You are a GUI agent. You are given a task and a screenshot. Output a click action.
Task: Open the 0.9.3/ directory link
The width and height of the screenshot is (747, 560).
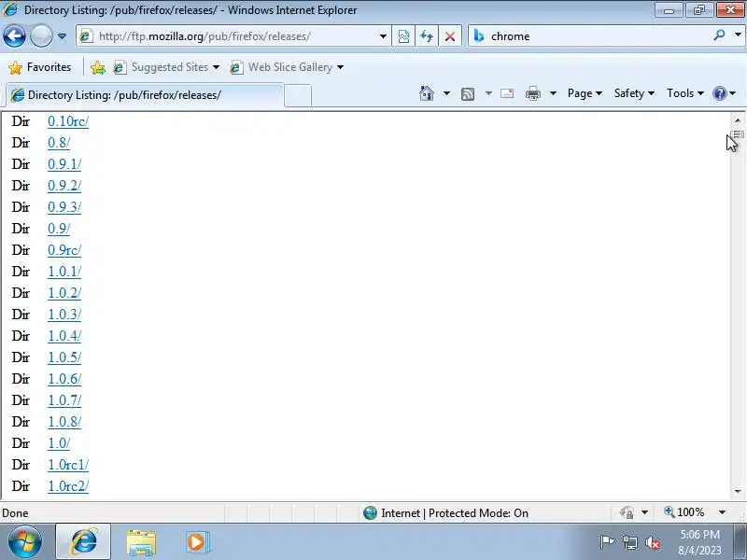click(64, 207)
